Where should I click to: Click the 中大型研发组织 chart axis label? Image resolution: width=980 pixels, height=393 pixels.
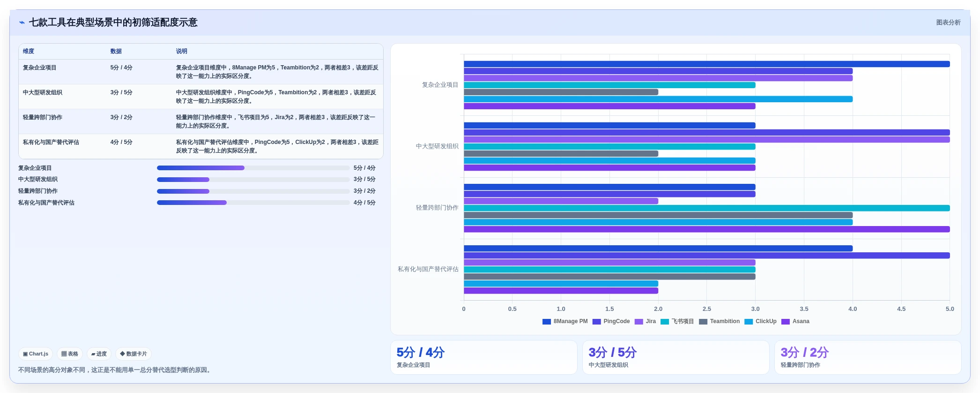437,147
